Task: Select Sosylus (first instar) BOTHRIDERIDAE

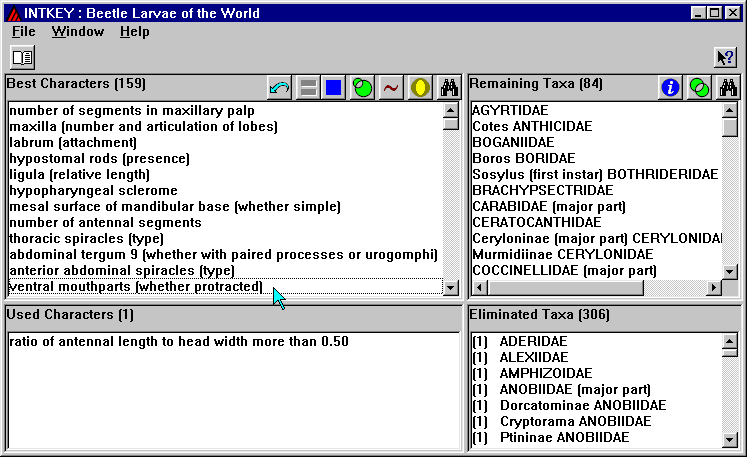Action: [595, 174]
